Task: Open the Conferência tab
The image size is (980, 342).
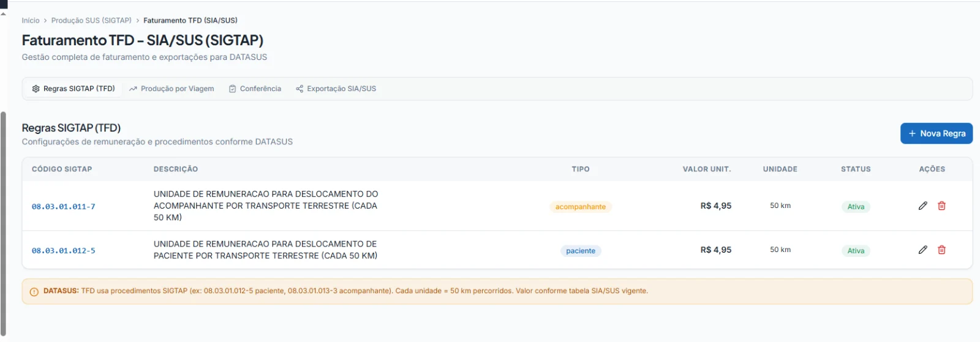Action: (255, 89)
